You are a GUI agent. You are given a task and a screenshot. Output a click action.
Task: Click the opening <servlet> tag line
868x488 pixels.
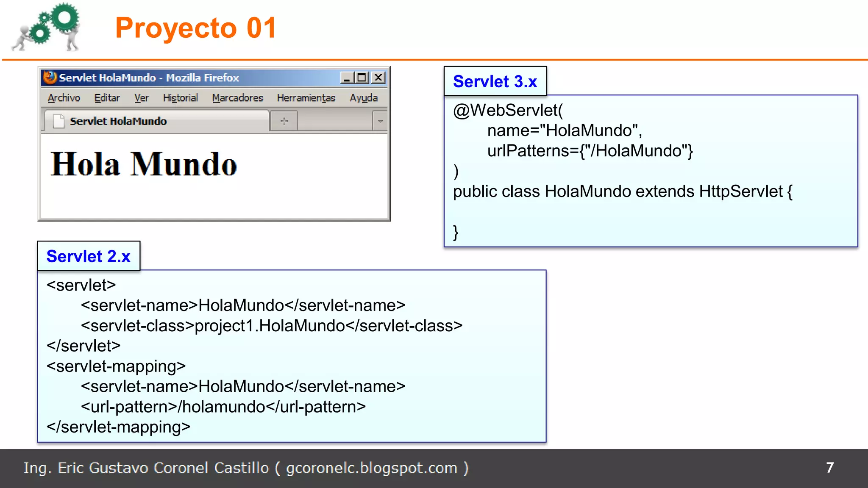[x=81, y=285]
